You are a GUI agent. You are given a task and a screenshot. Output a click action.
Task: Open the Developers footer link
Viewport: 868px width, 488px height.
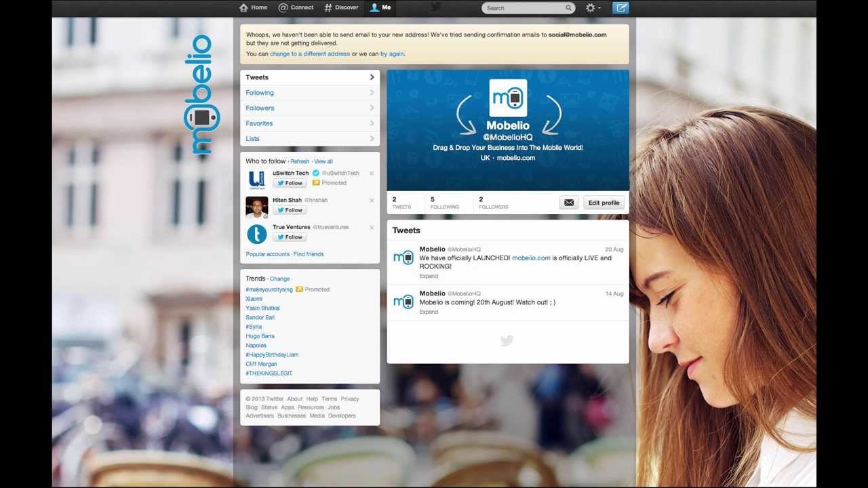point(342,416)
